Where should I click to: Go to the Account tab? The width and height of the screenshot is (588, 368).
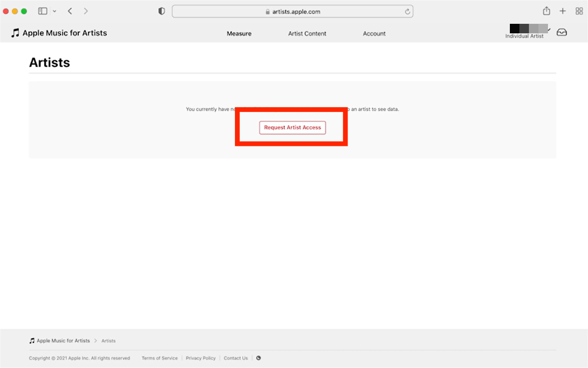coord(375,34)
